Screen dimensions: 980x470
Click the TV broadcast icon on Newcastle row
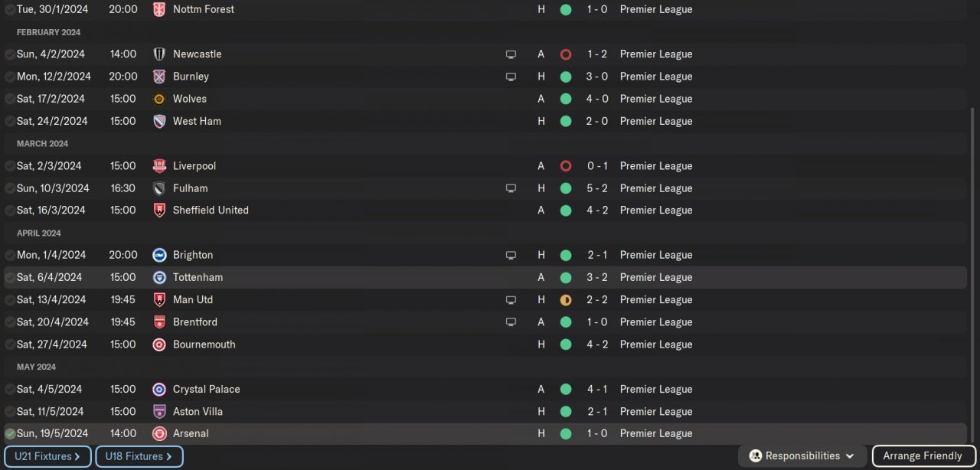[x=511, y=54]
